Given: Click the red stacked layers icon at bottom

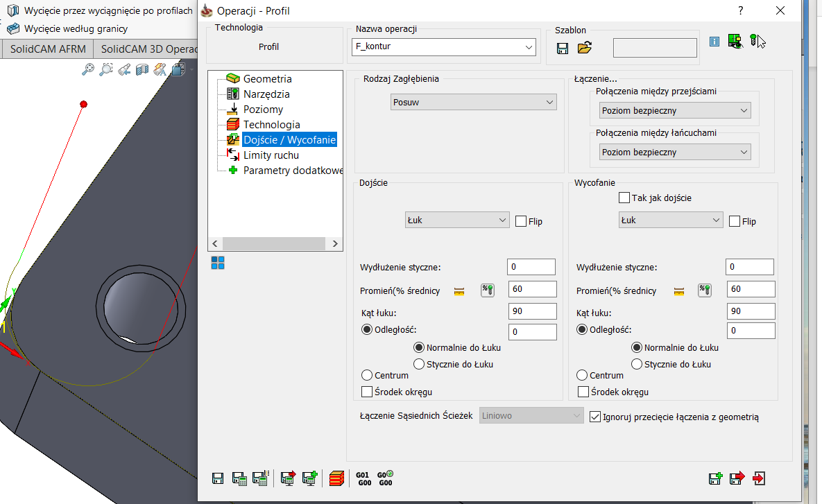Looking at the screenshot, I should (x=336, y=478).
